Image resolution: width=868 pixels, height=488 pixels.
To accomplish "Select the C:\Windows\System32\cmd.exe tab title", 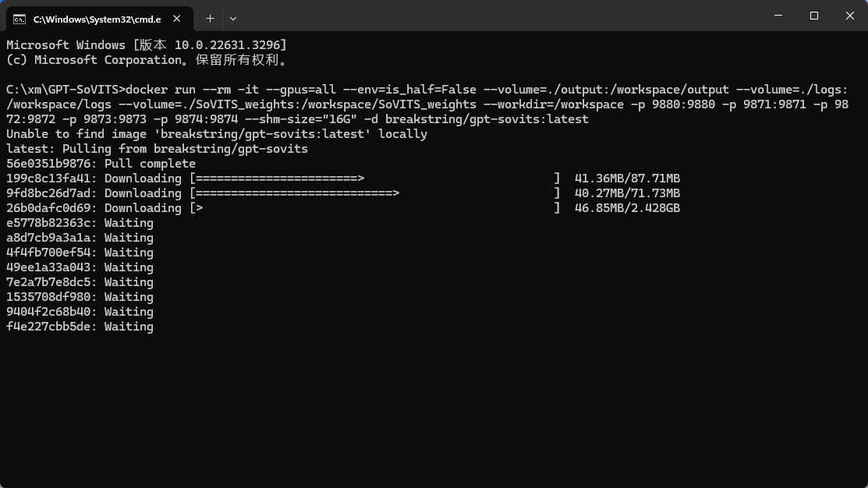I will click(x=97, y=19).
